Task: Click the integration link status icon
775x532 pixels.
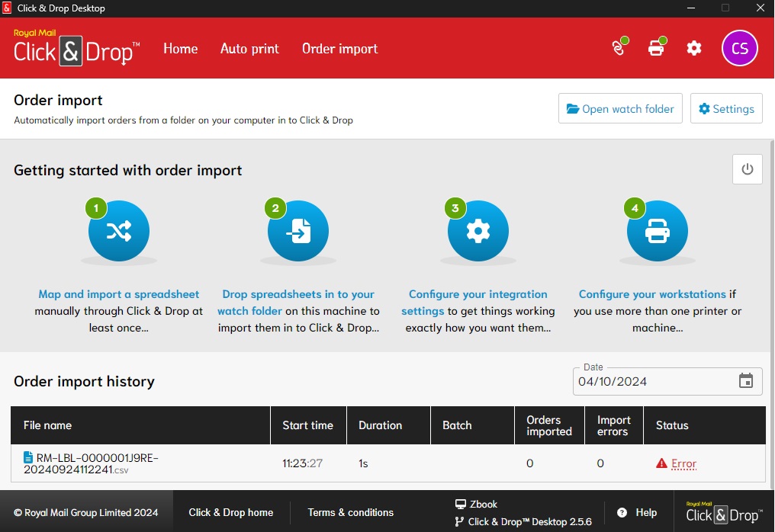Action: click(x=619, y=47)
